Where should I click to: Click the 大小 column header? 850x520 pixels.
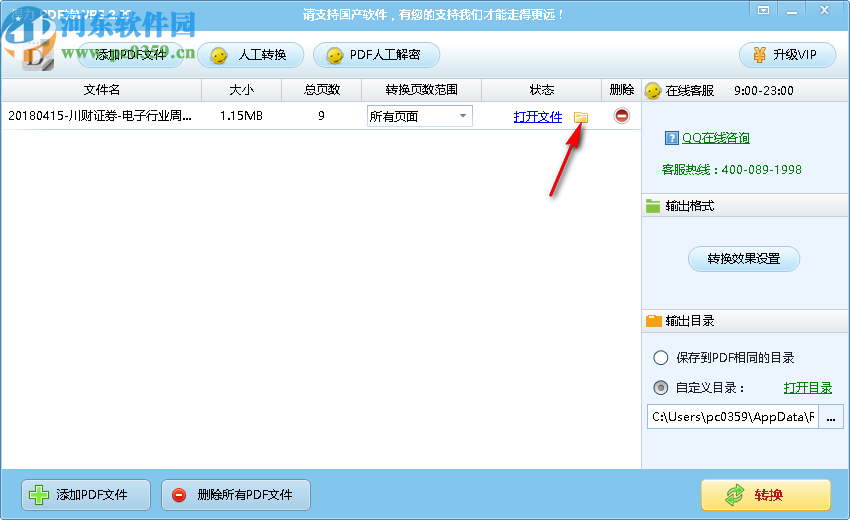click(x=241, y=90)
